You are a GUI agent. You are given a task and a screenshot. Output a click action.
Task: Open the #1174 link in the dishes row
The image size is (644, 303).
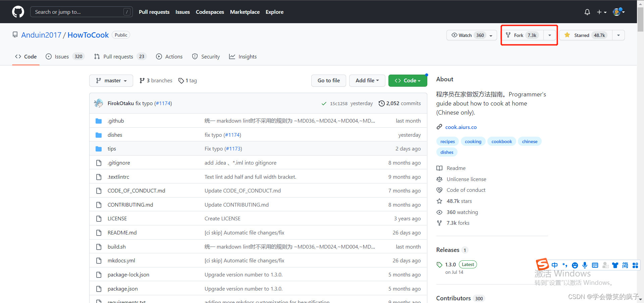232,135
